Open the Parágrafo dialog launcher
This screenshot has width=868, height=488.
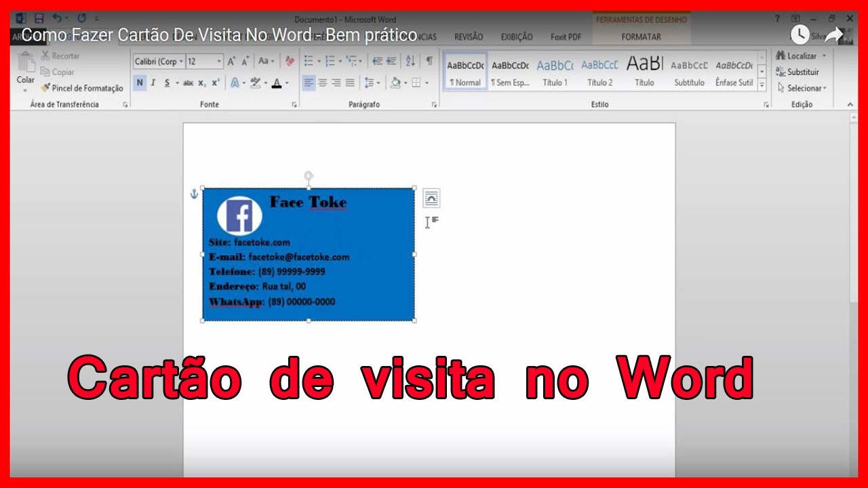coord(434,105)
